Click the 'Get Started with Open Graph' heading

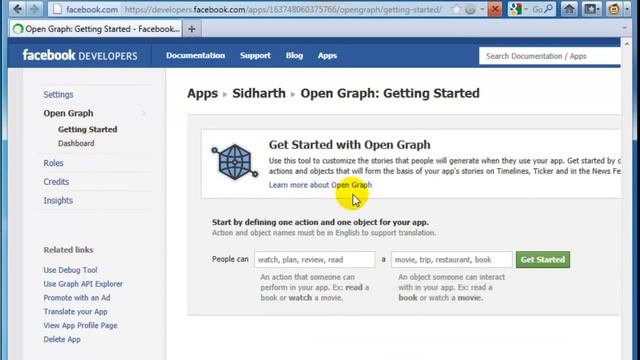click(x=349, y=145)
